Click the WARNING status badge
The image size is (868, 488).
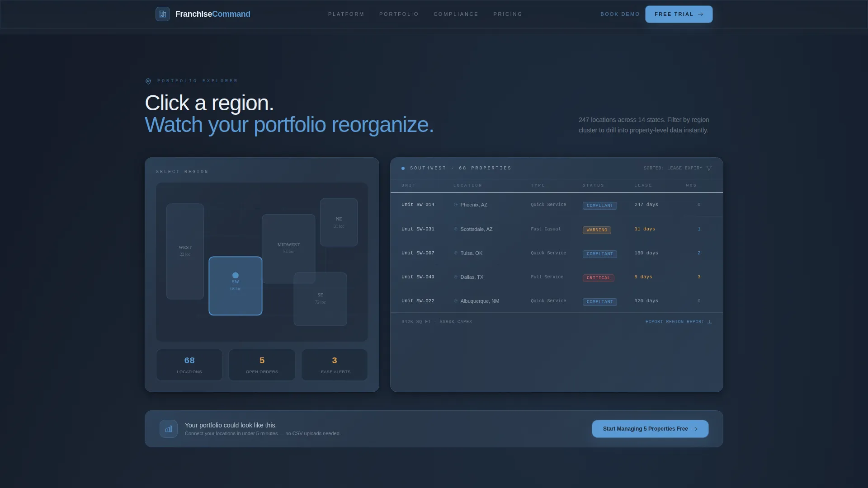[x=597, y=230]
